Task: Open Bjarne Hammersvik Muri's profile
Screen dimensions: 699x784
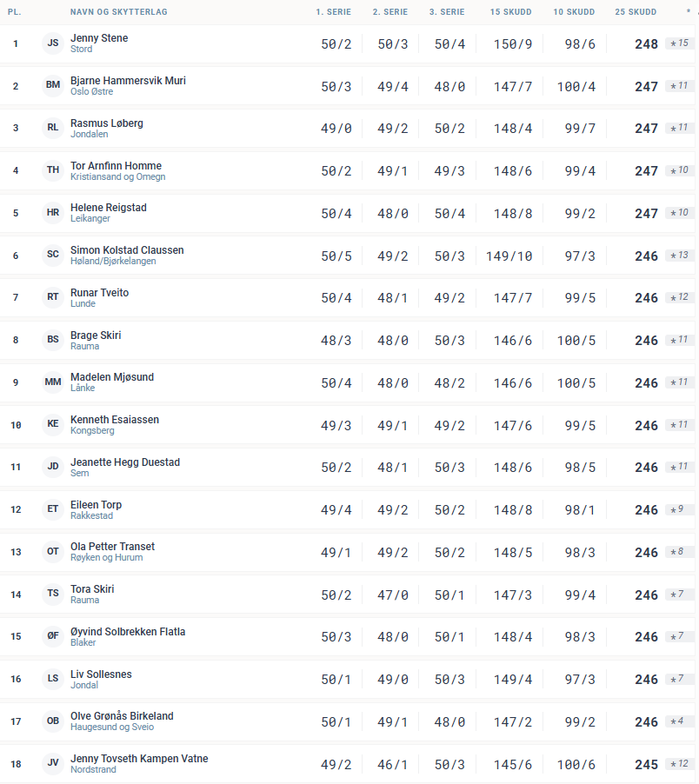Action: (x=128, y=81)
